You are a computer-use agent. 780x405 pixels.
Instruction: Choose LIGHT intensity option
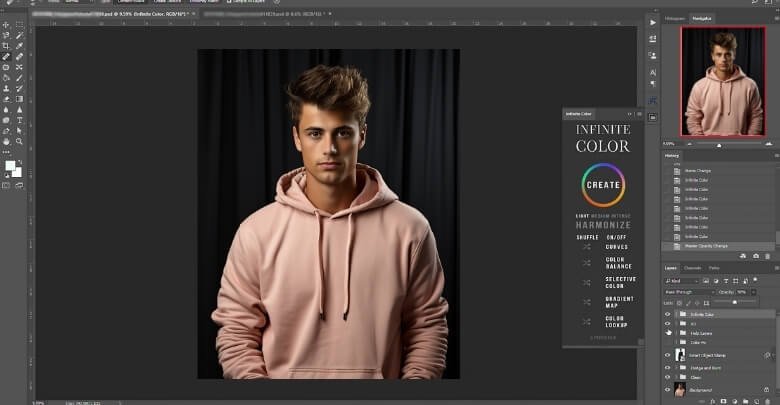pos(582,216)
